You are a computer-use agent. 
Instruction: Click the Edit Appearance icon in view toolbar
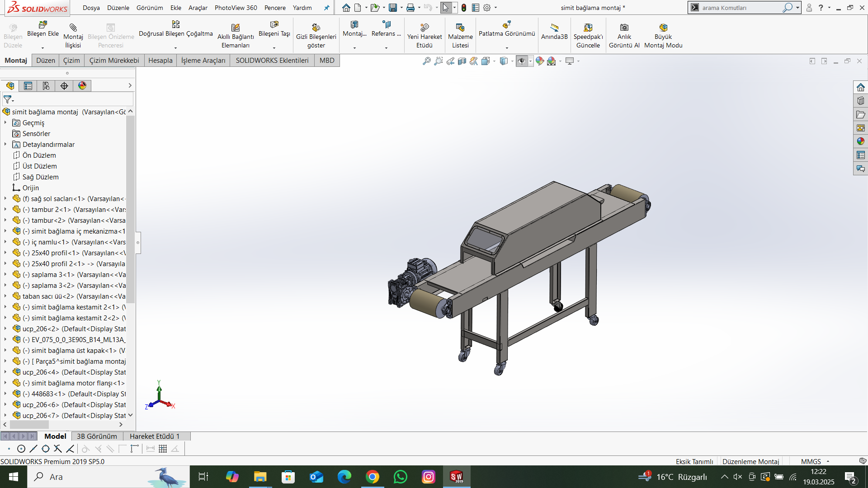click(540, 61)
